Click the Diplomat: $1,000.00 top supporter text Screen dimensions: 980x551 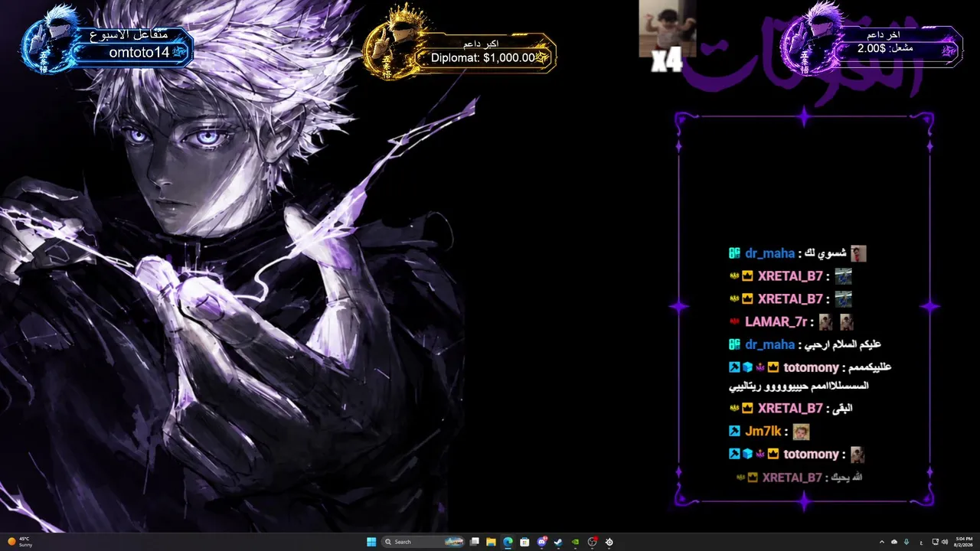pyautogui.click(x=483, y=57)
